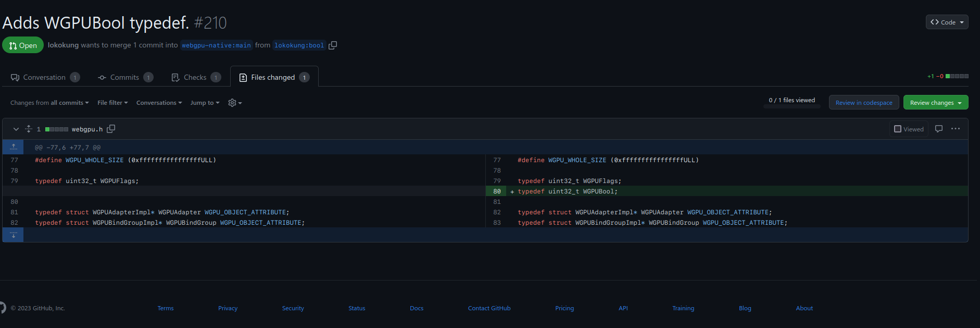Select left pane line number 79
980x328 pixels.
14,181
